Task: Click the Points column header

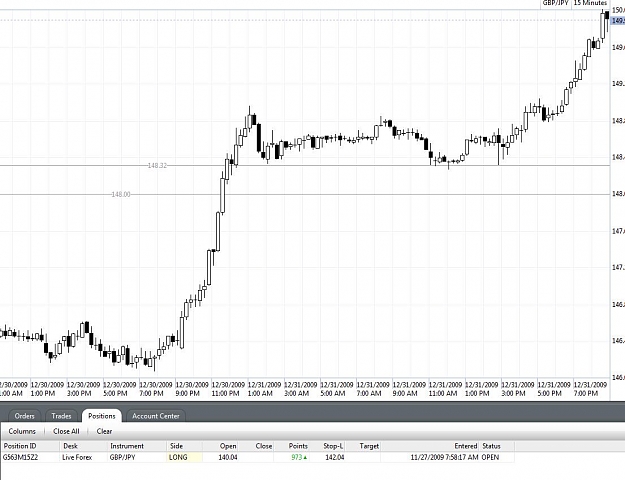Action: (292, 446)
